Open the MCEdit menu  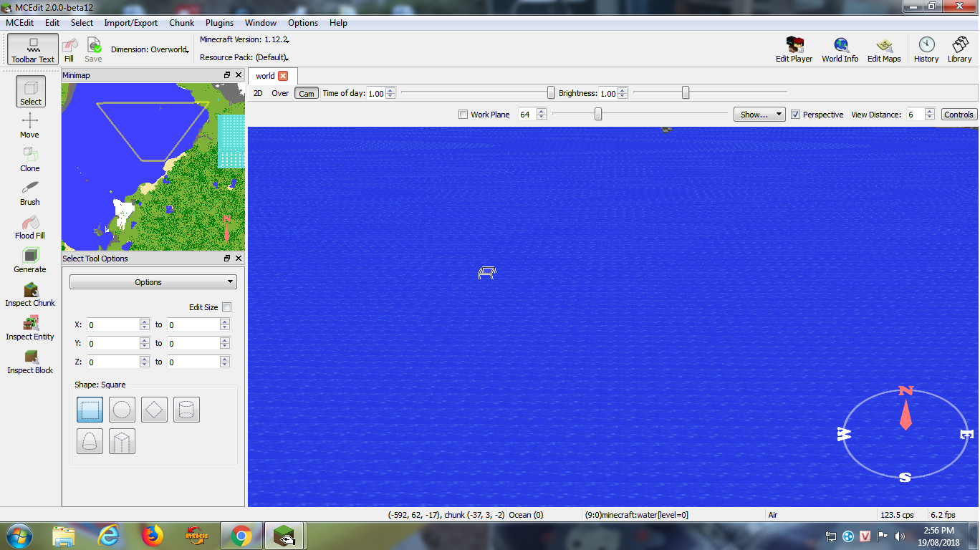click(x=20, y=23)
